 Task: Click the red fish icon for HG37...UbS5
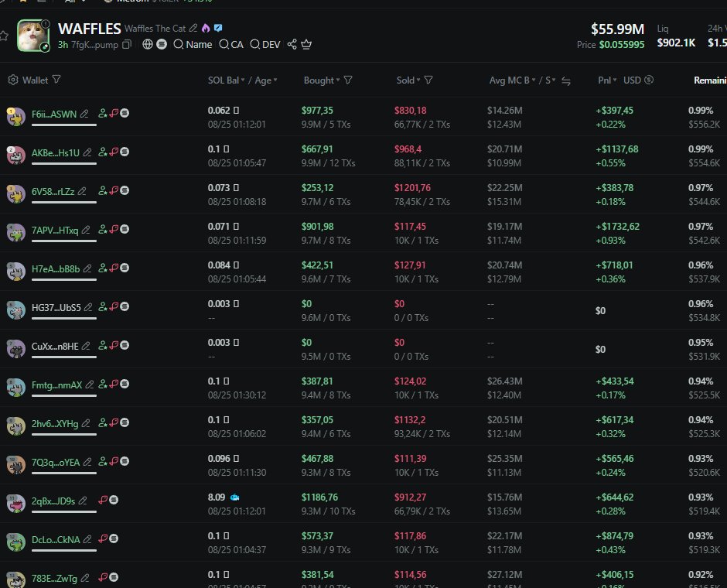pos(114,306)
